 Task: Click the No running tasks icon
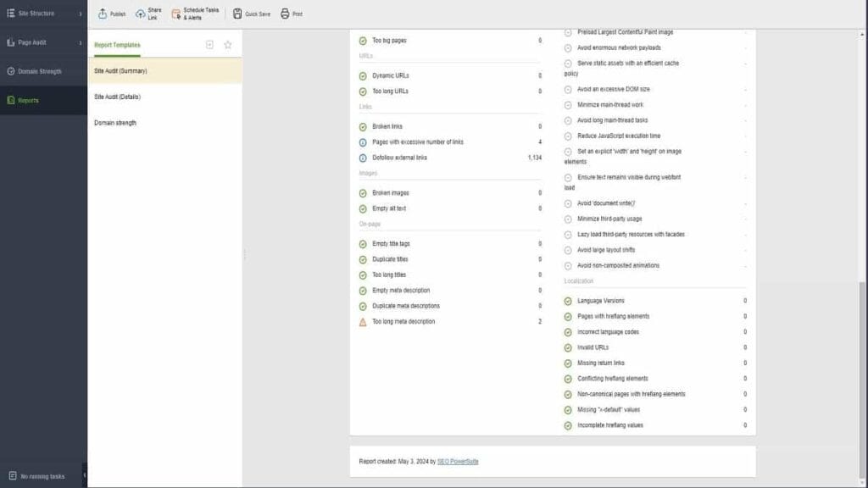(12, 476)
